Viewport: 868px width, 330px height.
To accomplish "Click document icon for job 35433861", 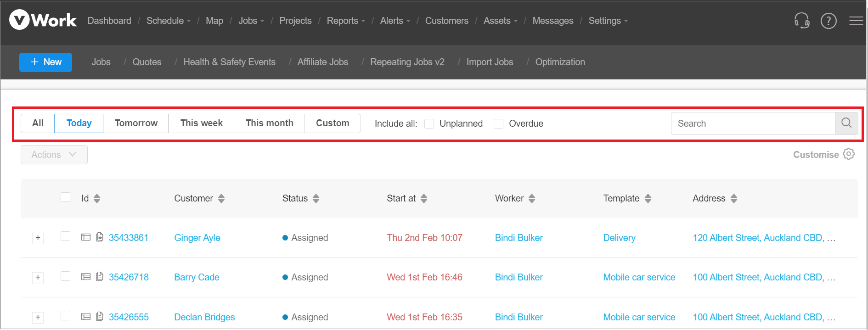I will point(100,237).
